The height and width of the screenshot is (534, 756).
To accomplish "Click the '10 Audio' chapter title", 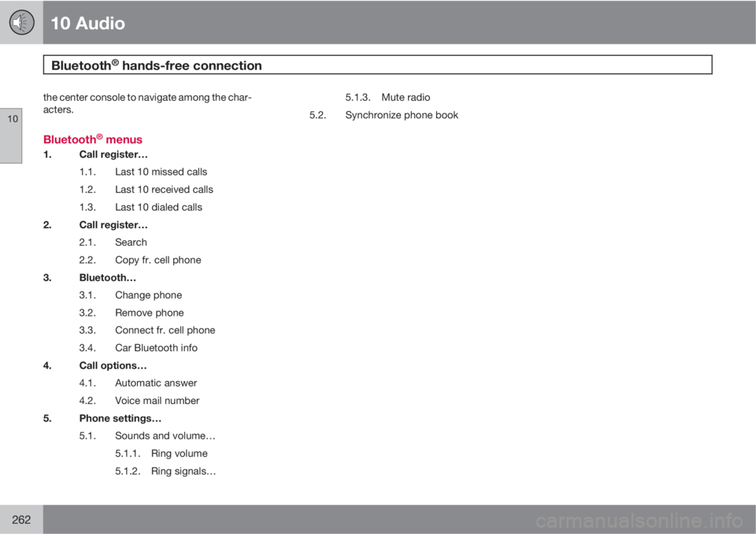I will (x=87, y=23).
